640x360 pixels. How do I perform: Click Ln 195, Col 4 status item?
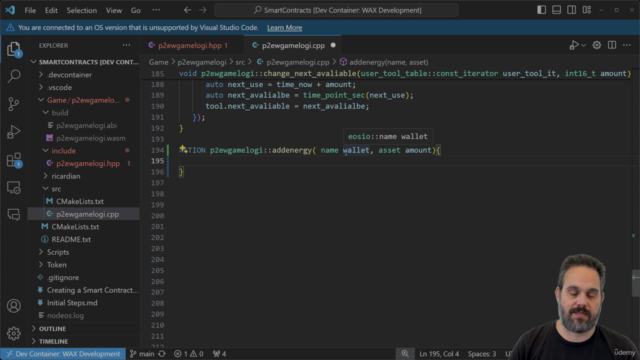439,354
